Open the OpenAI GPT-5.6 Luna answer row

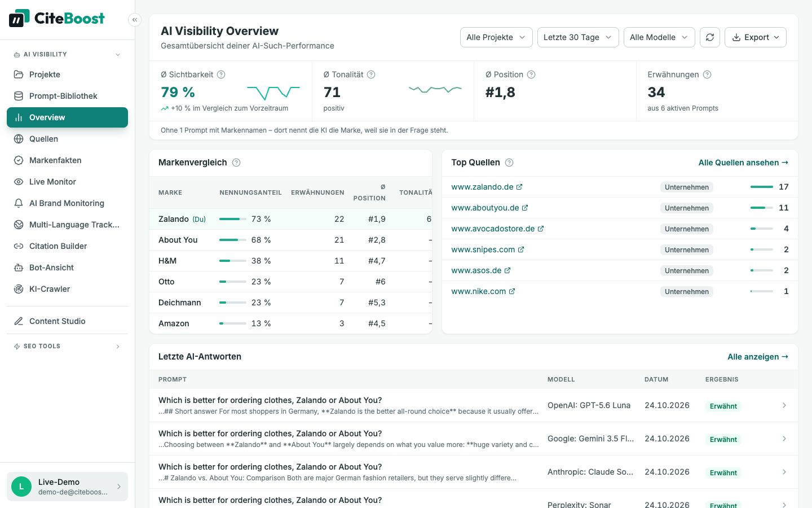coord(474,405)
